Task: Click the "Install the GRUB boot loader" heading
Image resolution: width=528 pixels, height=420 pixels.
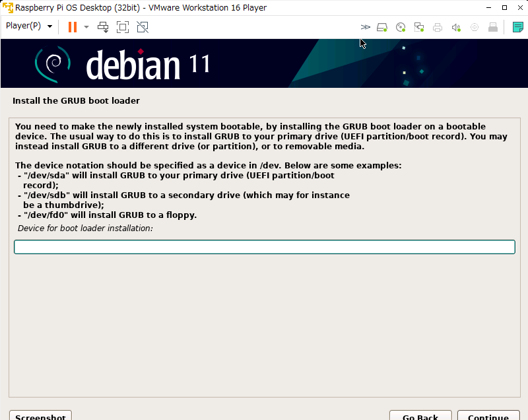Action: pos(76,100)
